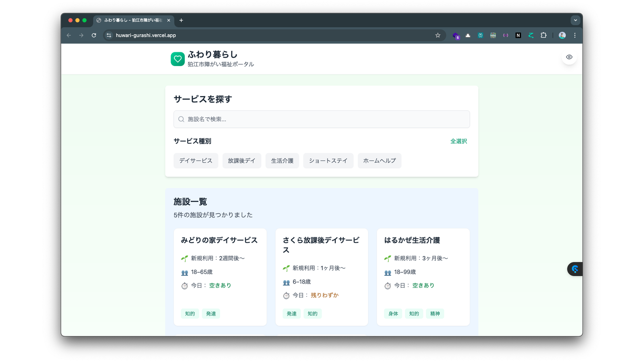Viewport: 644px width, 362px height.
Task: Open the browser extensions puzzle icon
Action: click(543, 35)
